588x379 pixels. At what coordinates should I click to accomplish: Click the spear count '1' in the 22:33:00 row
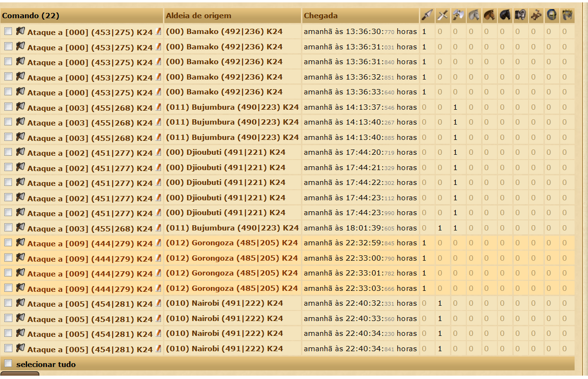424,258
